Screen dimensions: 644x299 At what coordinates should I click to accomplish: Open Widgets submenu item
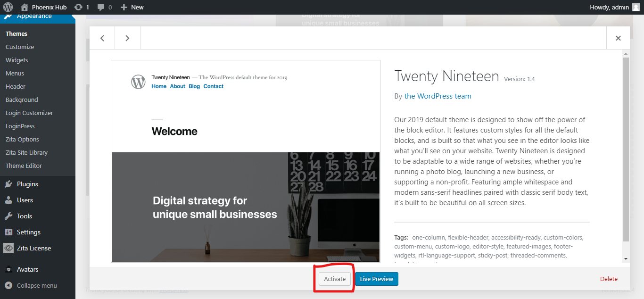(x=17, y=60)
